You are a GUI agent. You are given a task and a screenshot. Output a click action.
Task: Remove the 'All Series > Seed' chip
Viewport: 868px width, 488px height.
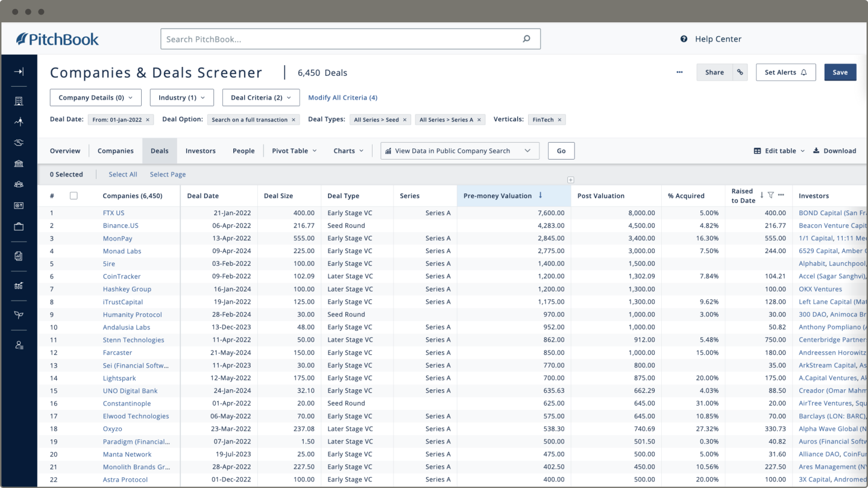tap(404, 120)
